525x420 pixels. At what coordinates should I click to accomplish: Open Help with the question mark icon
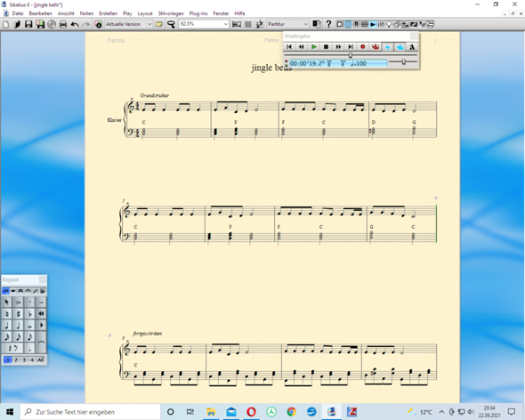(329, 24)
